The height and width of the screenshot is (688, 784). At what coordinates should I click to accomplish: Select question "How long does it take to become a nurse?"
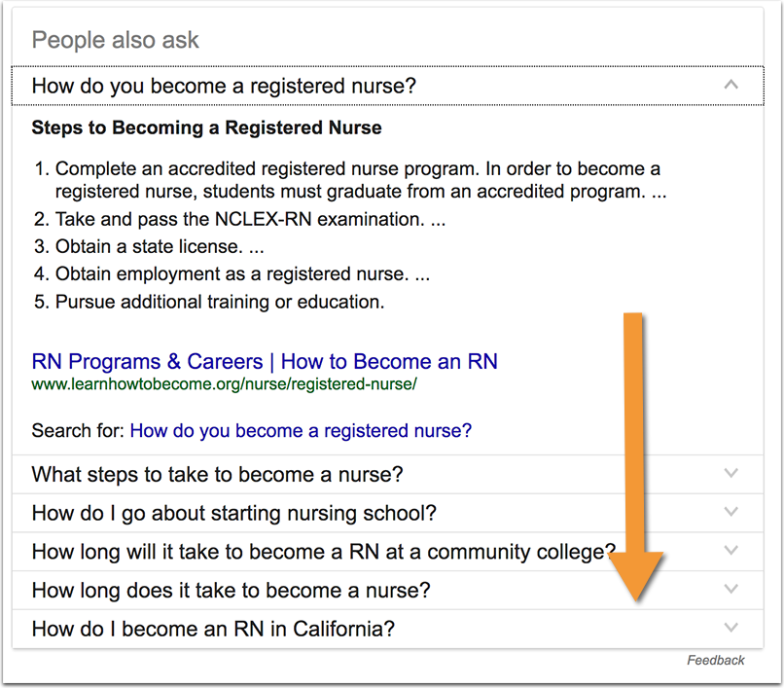pos(231,591)
